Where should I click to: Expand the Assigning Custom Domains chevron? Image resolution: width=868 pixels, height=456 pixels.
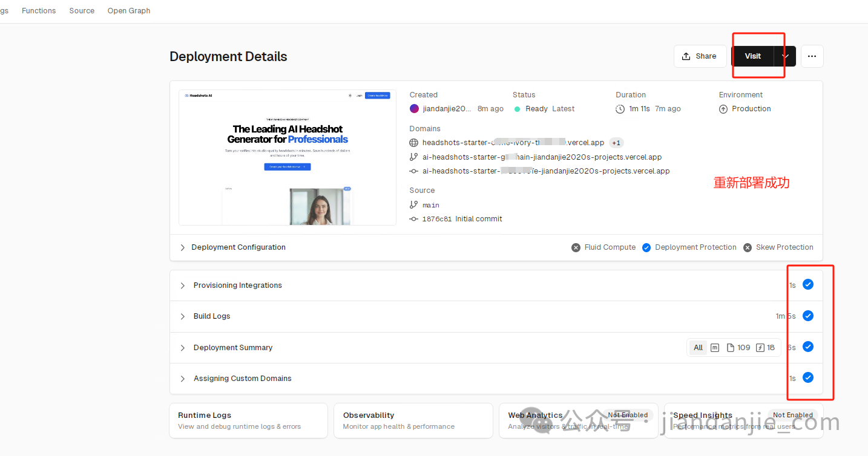182,379
